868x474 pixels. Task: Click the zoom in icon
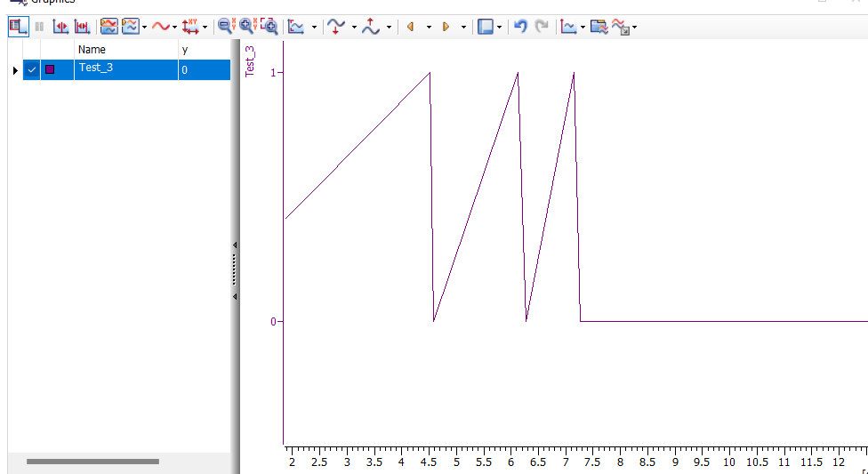247,27
